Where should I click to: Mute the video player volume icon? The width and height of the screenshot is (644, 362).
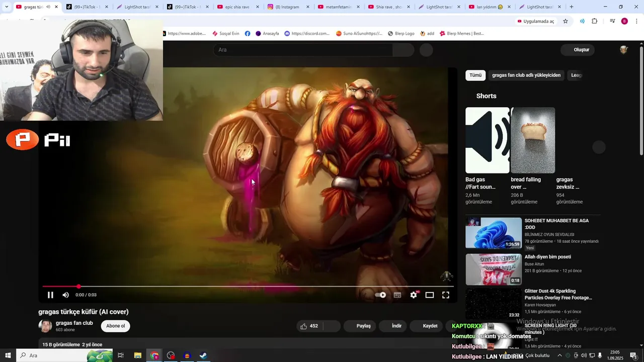click(66, 295)
